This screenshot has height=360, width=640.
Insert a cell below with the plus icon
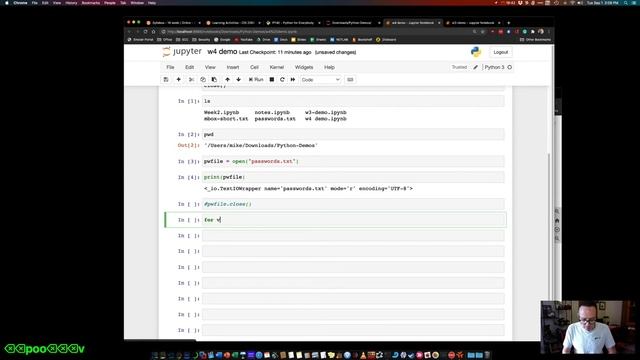tap(178, 80)
